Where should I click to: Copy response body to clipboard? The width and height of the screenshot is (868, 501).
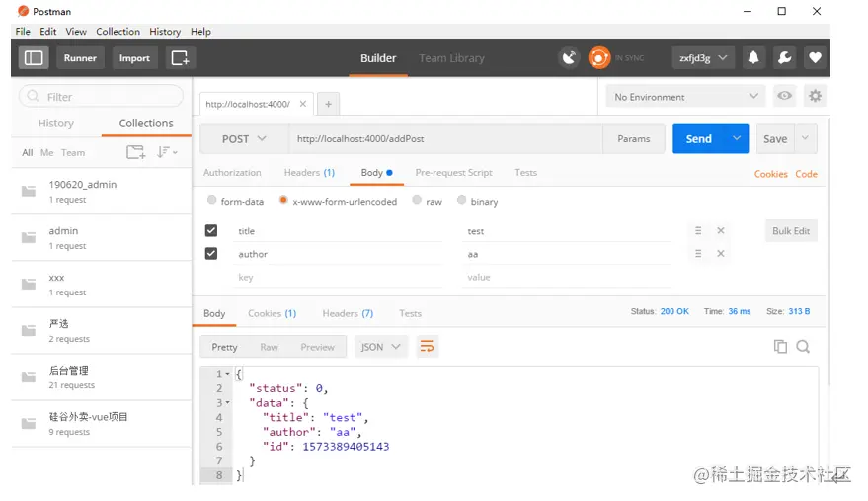pyautogui.click(x=780, y=347)
